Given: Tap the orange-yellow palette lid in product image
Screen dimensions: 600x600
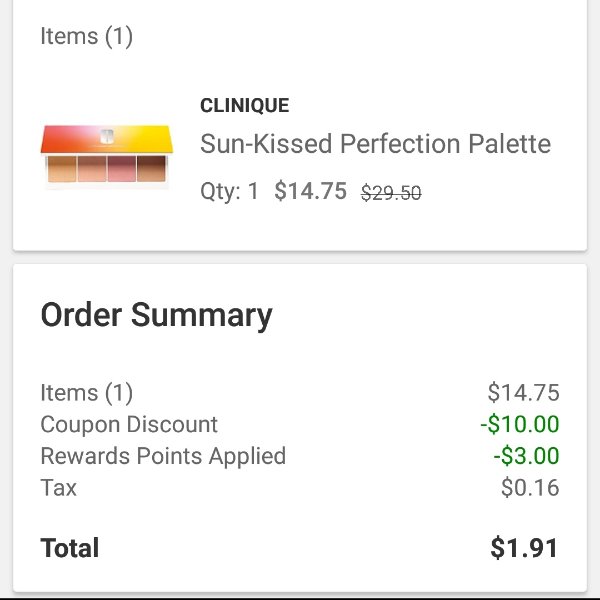Looking at the screenshot, I should [x=107, y=139].
